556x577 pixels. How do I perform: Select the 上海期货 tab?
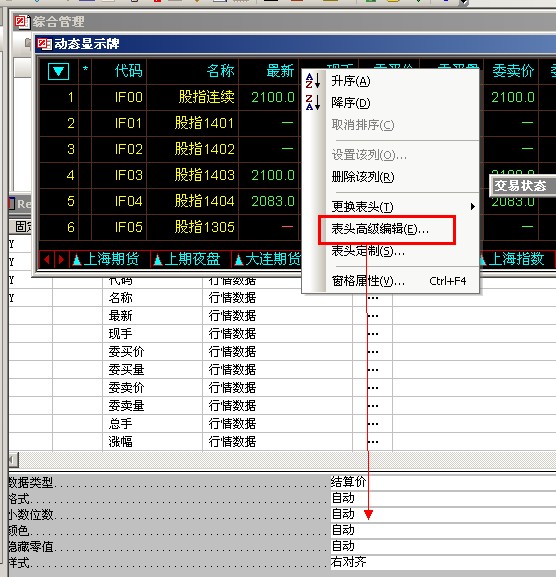[x=106, y=259]
